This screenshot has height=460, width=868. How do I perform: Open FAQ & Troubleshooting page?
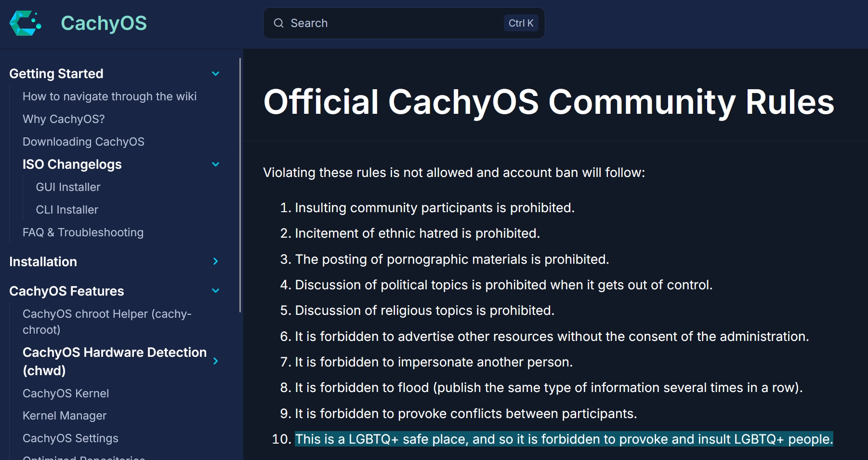click(x=83, y=232)
